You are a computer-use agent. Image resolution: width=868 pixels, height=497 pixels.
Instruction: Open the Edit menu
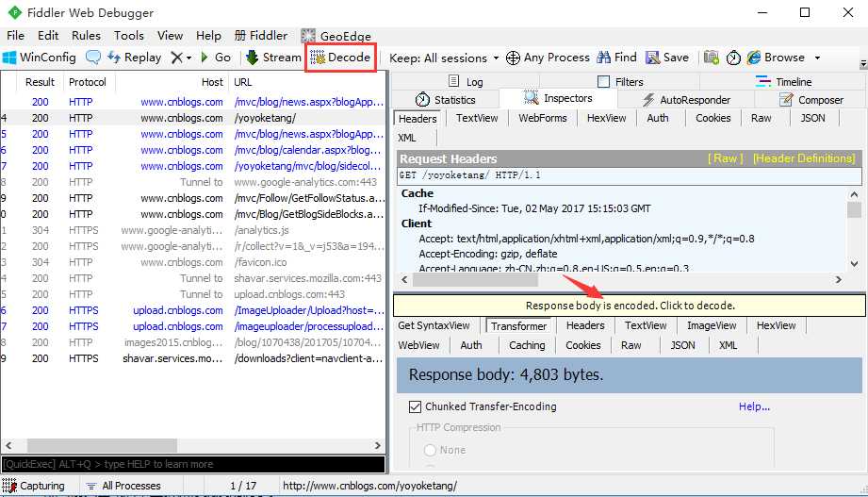(48, 36)
